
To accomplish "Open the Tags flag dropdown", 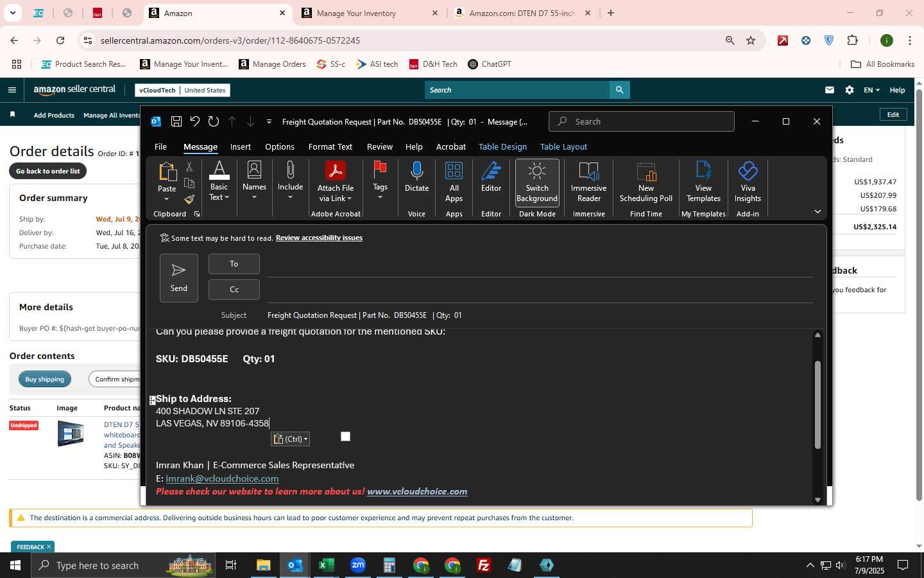I will coord(380,182).
